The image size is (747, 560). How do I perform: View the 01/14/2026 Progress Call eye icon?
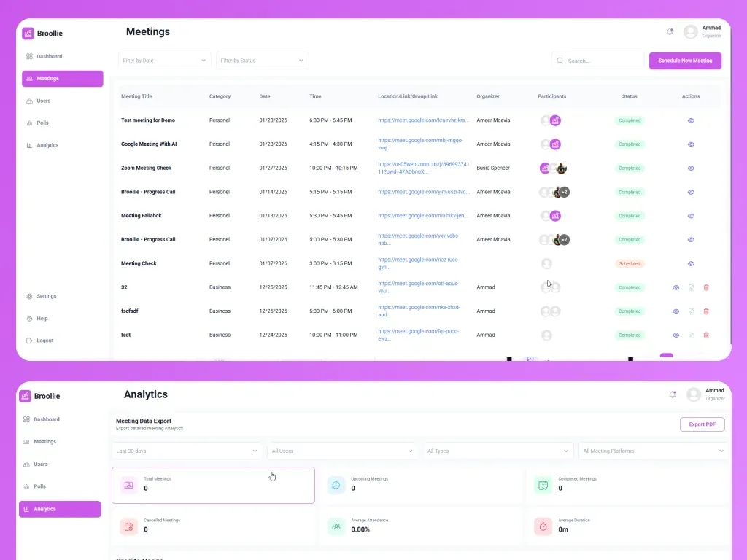pos(691,192)
